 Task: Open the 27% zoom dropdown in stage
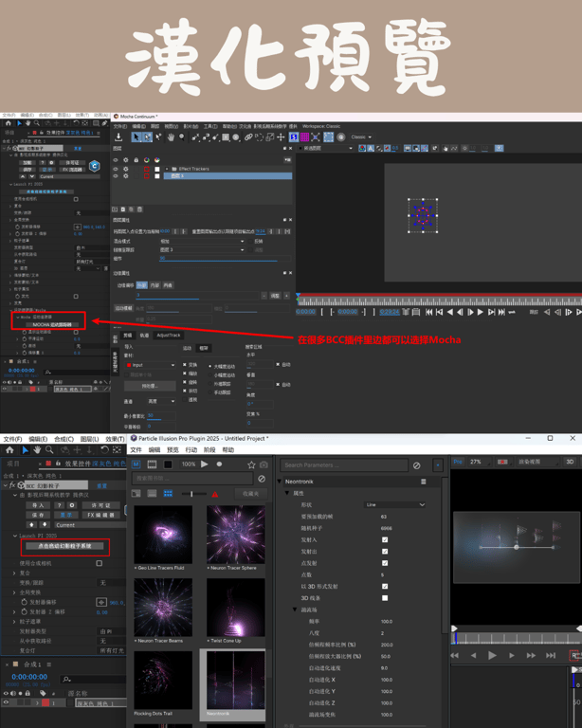point(480,462)
